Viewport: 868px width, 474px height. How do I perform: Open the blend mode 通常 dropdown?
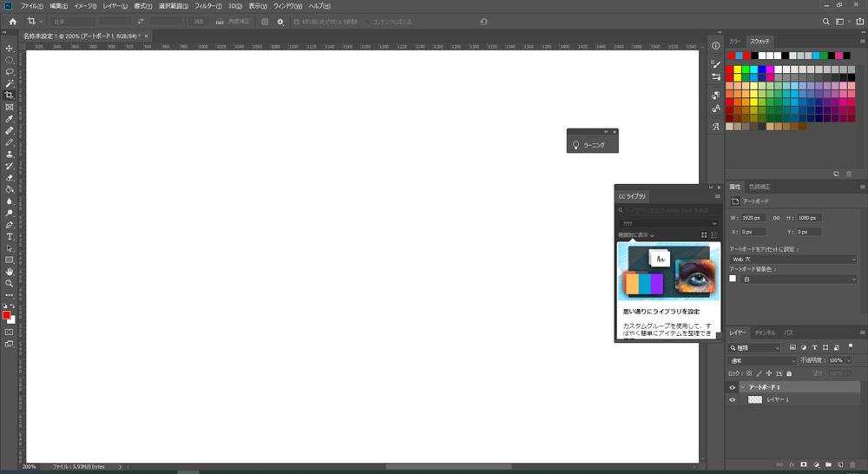click(762, 360)
